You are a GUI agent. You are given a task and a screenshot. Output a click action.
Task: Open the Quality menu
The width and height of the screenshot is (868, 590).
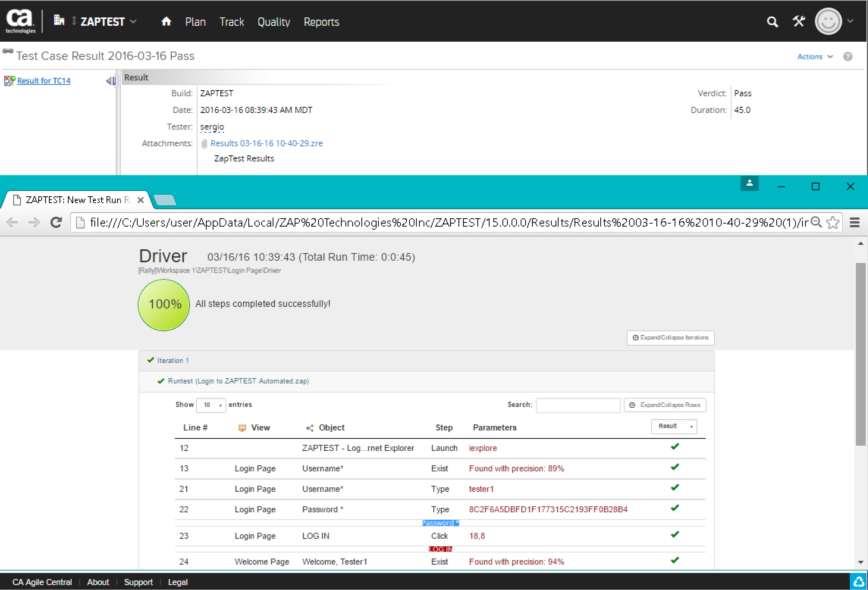(273, 22)
